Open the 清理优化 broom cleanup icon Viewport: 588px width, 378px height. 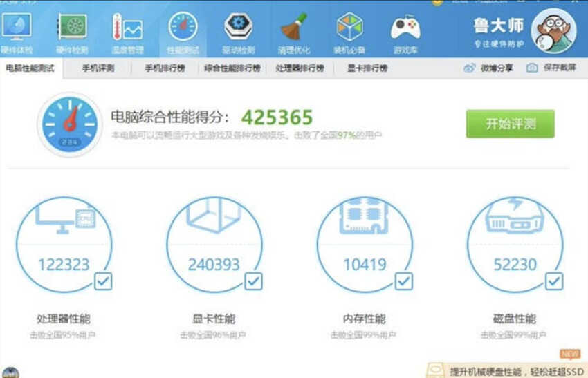pos(294,26)
